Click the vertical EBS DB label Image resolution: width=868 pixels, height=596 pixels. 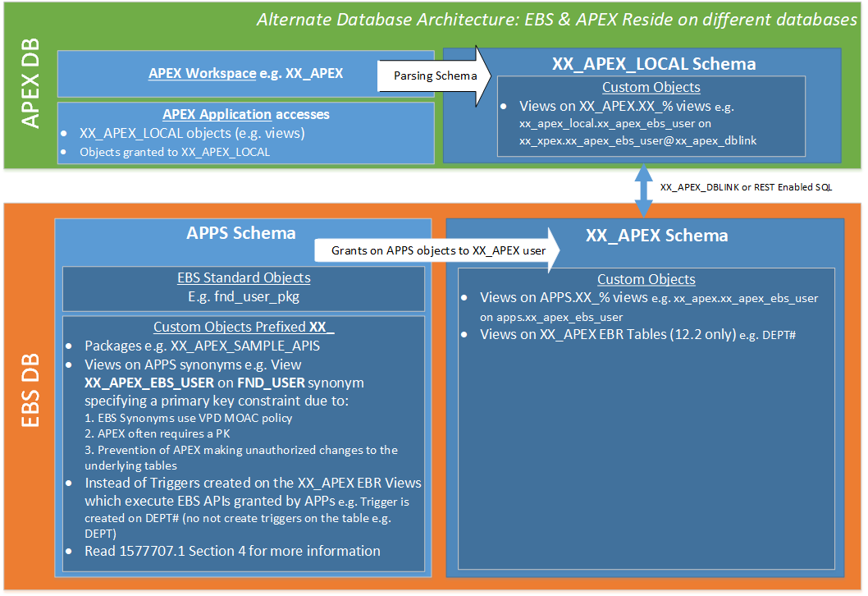(30, 391)
